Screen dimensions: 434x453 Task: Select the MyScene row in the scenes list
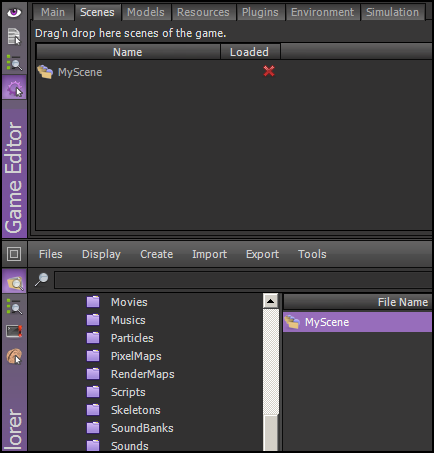coord(233,72)
